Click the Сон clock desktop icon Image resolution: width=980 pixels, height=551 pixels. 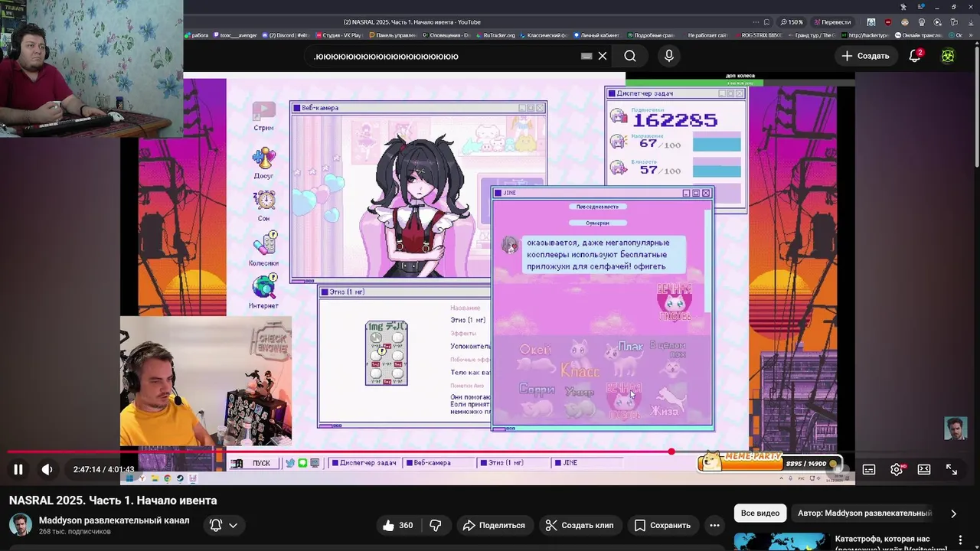coord(264,205)
